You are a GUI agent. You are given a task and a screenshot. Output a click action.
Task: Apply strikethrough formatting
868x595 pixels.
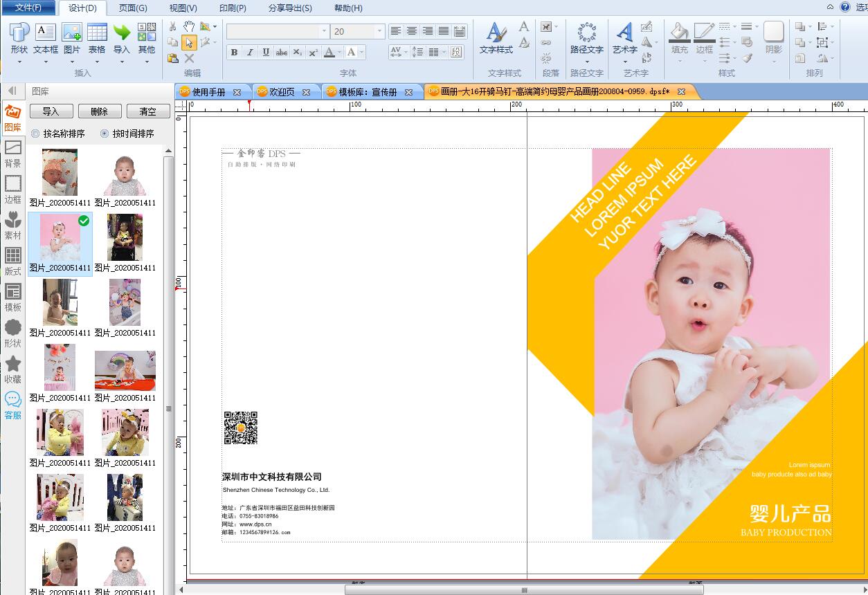tap(282, 52)
